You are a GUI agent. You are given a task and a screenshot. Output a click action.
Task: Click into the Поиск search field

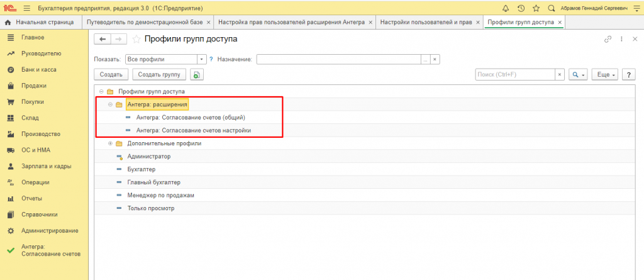[514, 74]
